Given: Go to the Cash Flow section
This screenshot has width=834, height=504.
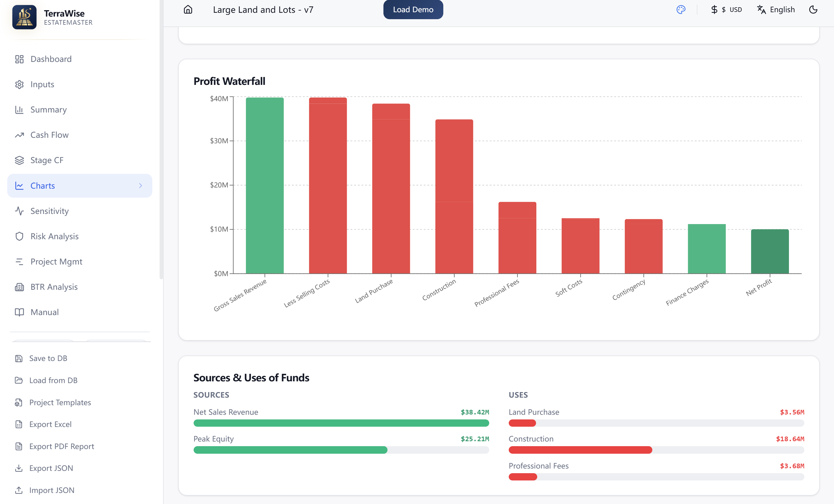Looking at the screenshot, I should pos(49,135).
